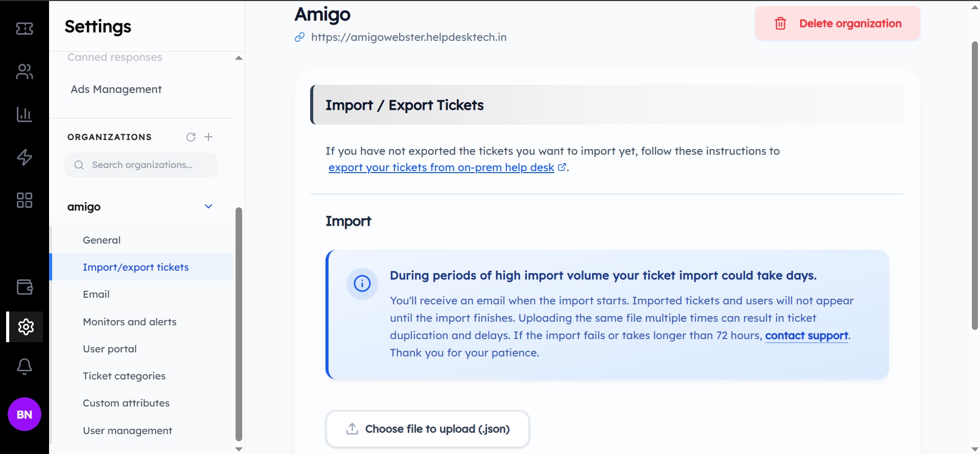Add a new organization with the plus icon
The height and width of the screenshot is (454, 980).
click(208, 137)
